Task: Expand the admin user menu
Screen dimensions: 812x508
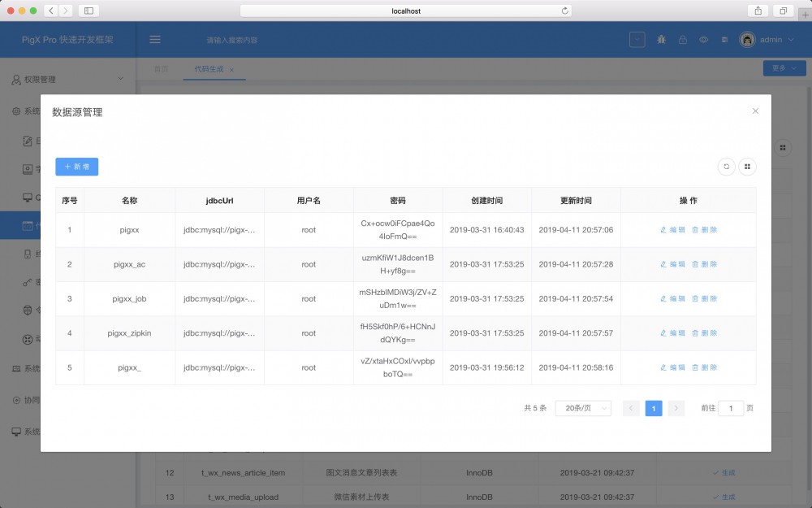Action: click(775, 39)
